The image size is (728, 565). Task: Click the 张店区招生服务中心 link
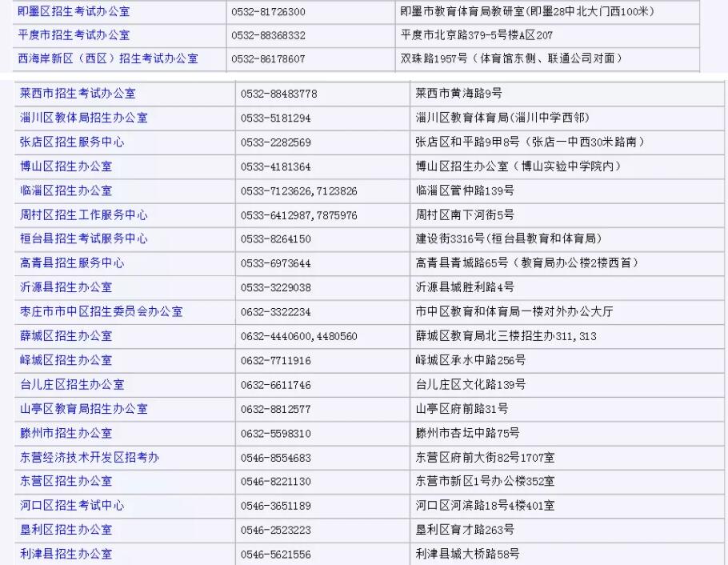(72, 142)
